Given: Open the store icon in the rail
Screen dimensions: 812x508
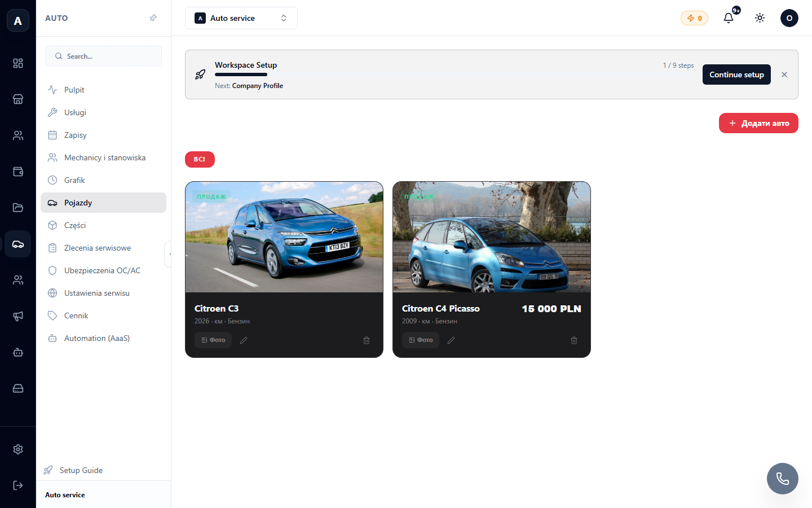Looking at the screenshot, I should pyautogui.click(x=18, y=99).
